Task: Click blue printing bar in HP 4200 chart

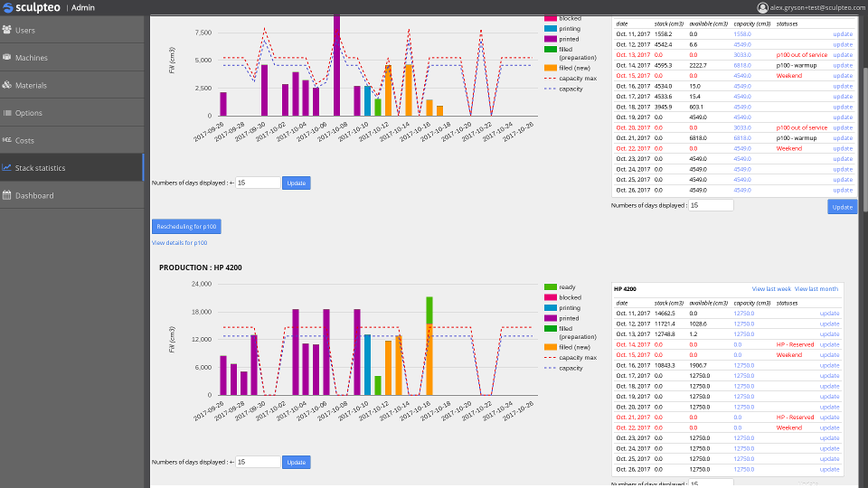Action: [x=368, y=364]
